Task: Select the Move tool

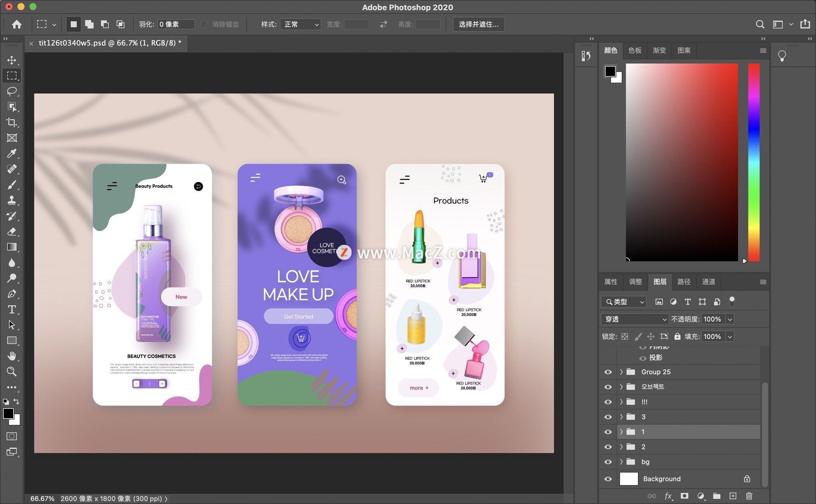Action: pyautogui.click(x=12, y=60)
